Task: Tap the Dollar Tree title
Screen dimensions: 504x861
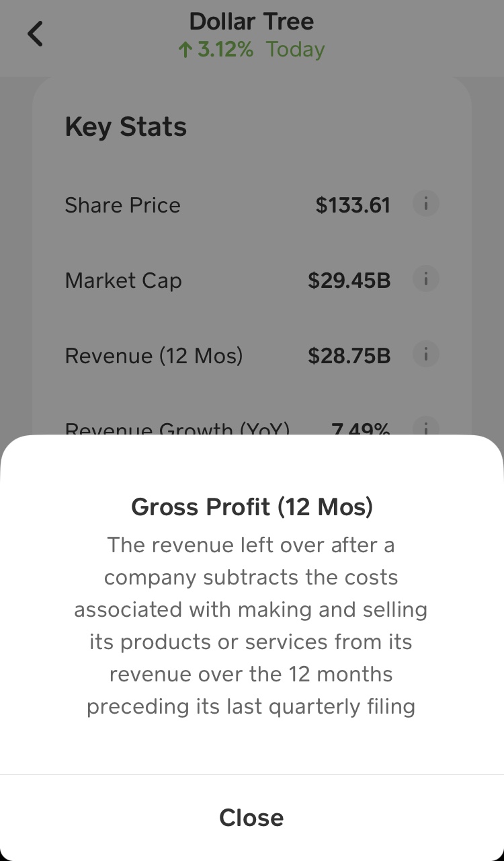Action: [251, 22]
